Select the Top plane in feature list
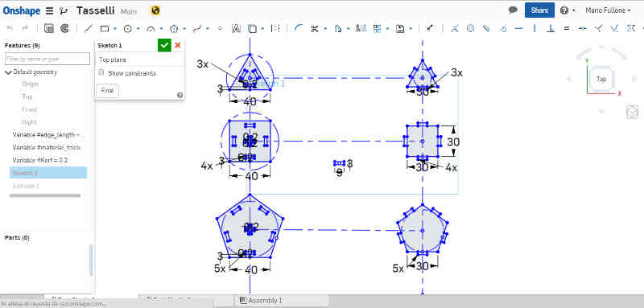This screenshot has height=308, width=644. 27,97
